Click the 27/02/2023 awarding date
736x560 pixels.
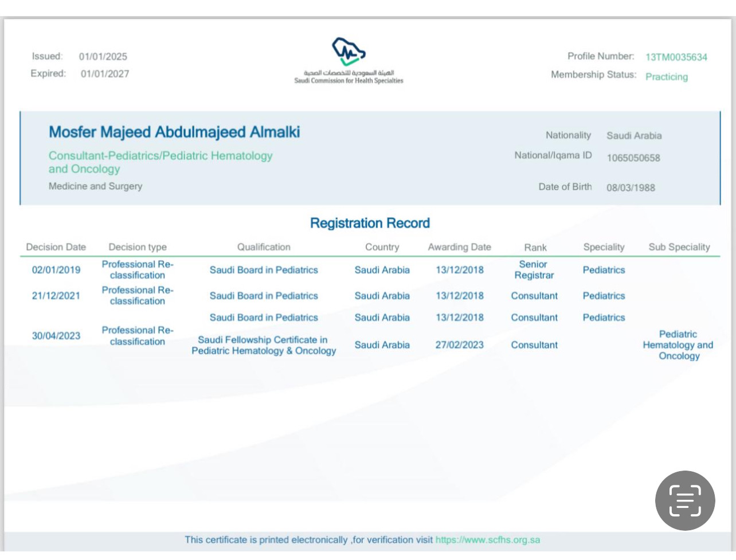coord(459,345)
